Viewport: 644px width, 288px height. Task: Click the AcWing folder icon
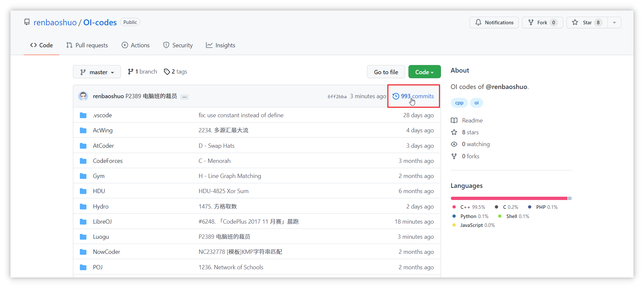pos(83,130)
